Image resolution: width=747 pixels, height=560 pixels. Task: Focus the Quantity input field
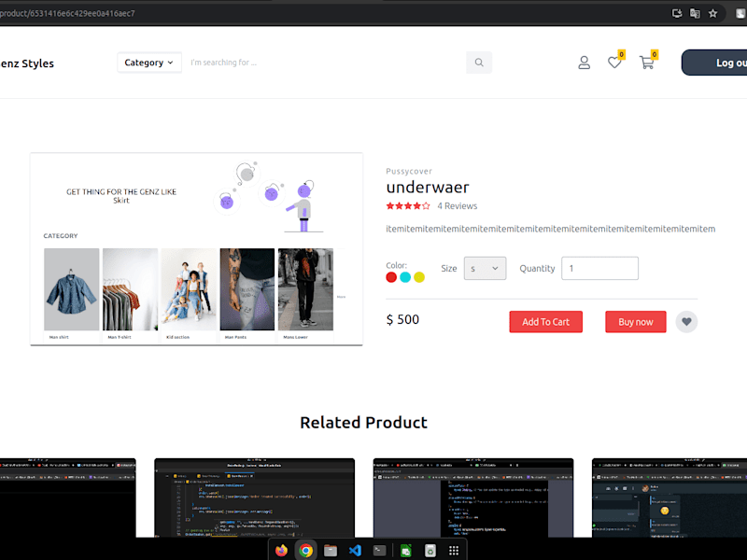[x=599, y=269]
